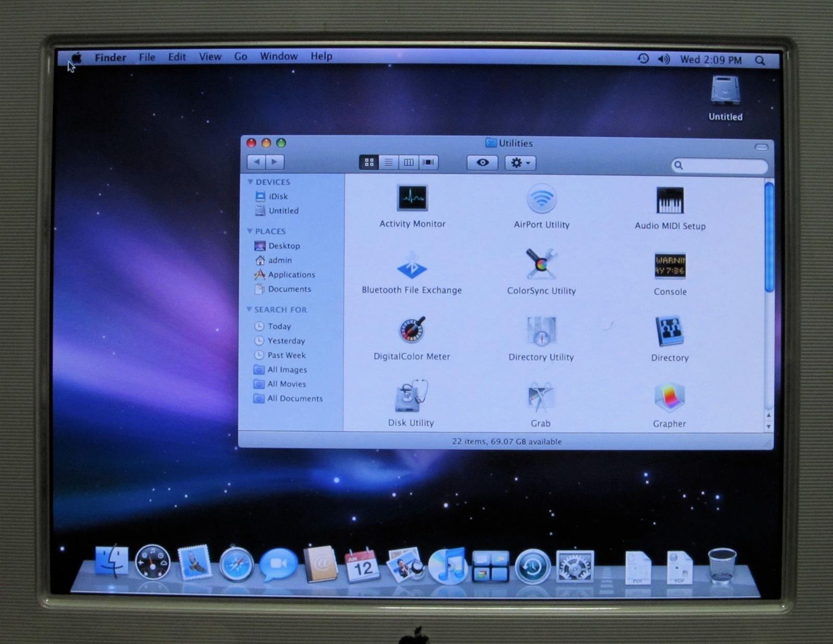Select Disk Utility icon
This screenshot has width=833, height=644.
(411, 396)
